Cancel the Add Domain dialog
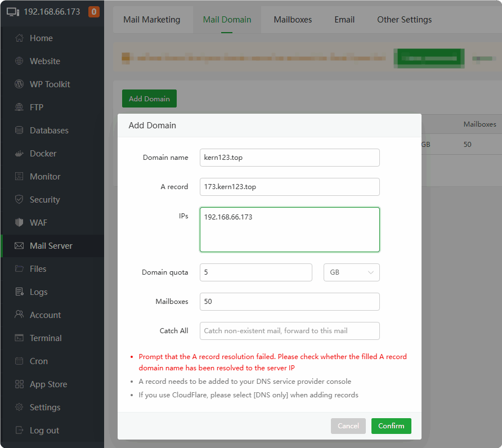The height and width of the screenshot is (448, 502). (x=348, y=426)
